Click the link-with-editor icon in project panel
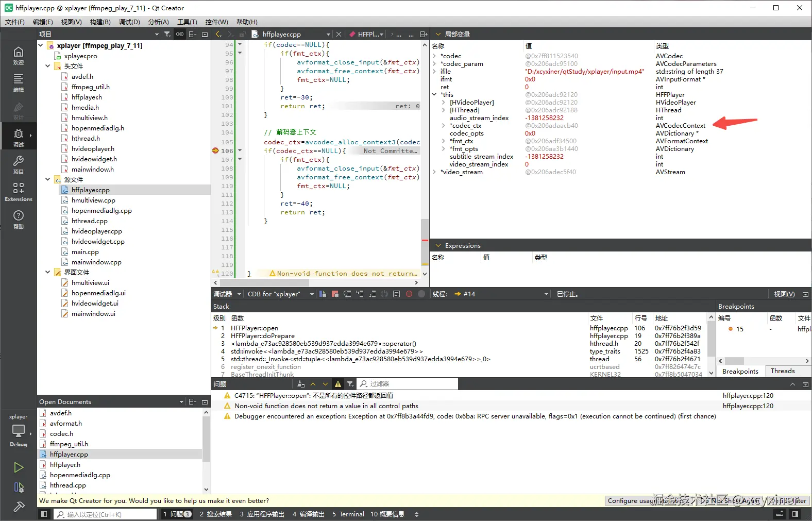812x521 pixels. point(180,34)
